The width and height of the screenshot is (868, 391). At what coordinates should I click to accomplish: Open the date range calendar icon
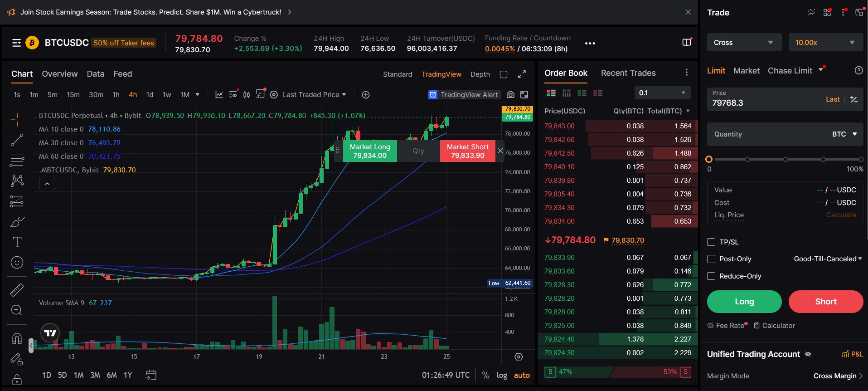pos(151,375)
